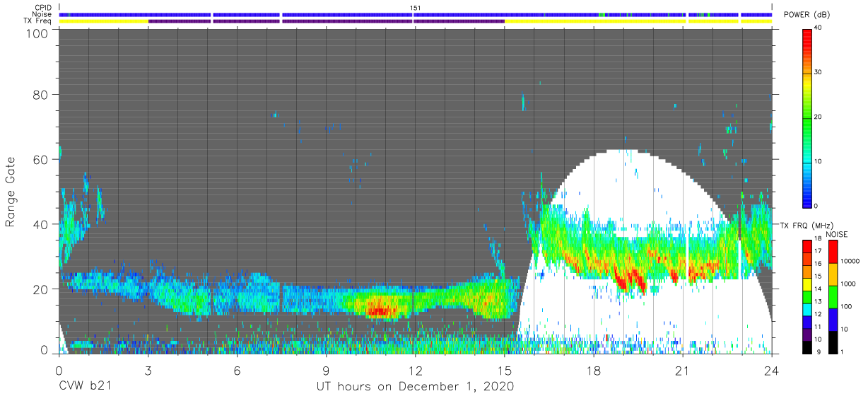Select the time-axis "18" hour tick
The image size is (868, 401).
coord(594,371)
